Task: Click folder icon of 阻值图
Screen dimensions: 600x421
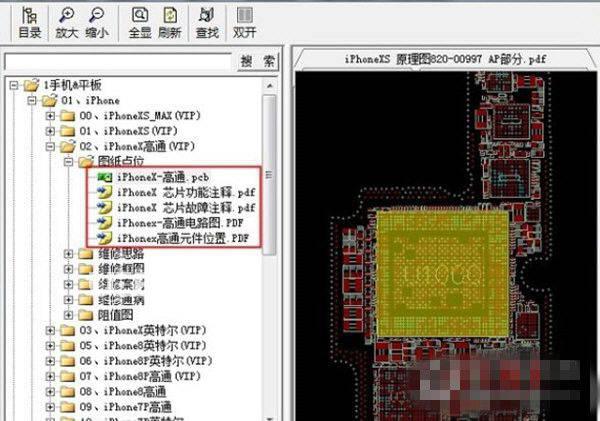Action: [x=85, y=315]
